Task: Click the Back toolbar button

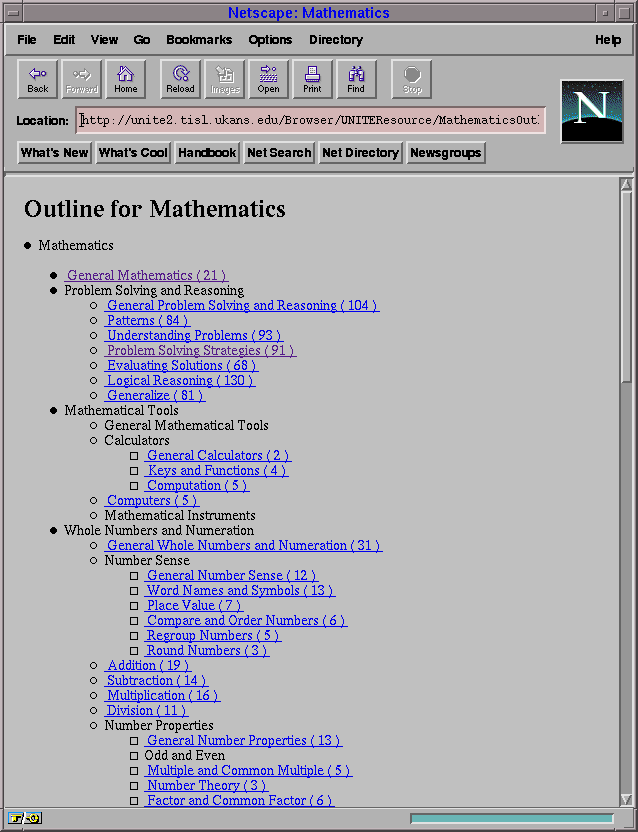Action: (x=38, y=79)
